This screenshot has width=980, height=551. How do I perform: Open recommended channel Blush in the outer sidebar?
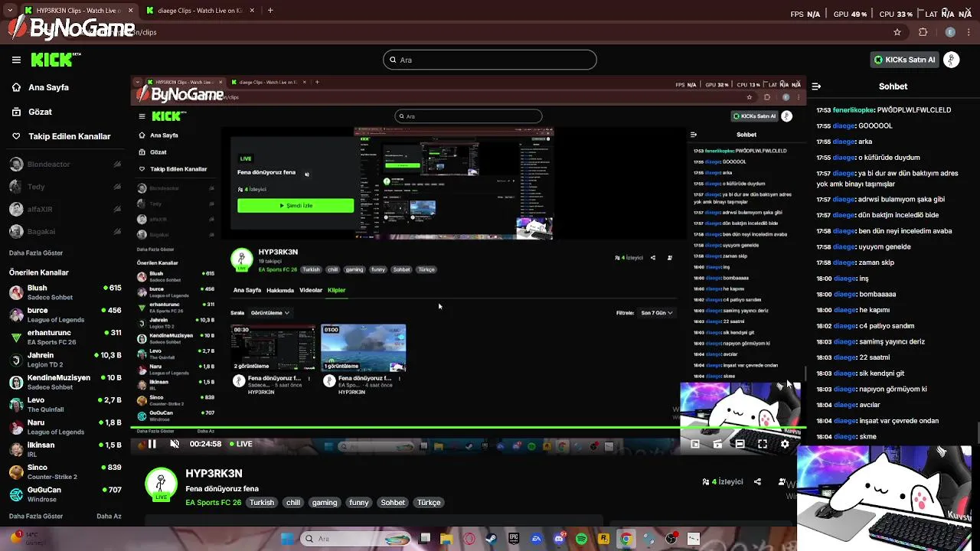pos(65,292)
